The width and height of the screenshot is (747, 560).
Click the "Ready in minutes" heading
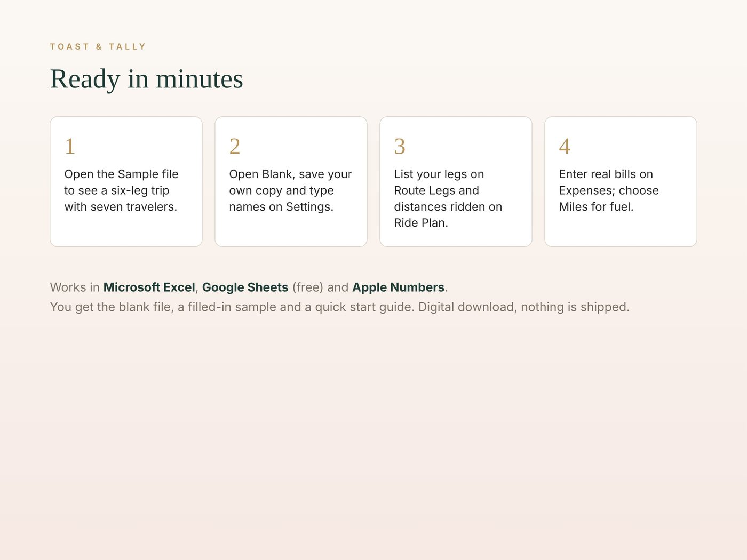tap(146, 79)
